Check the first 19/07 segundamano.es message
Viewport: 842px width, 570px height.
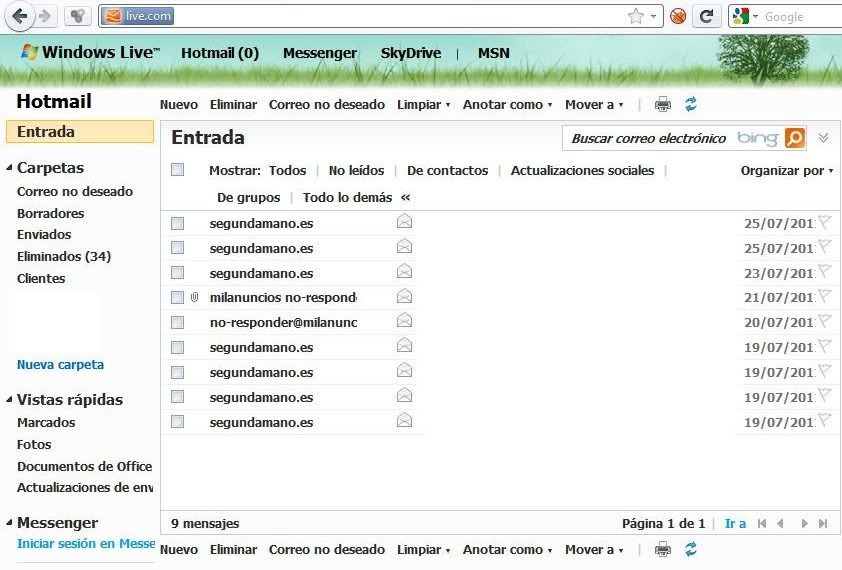(x=177, y=348)
